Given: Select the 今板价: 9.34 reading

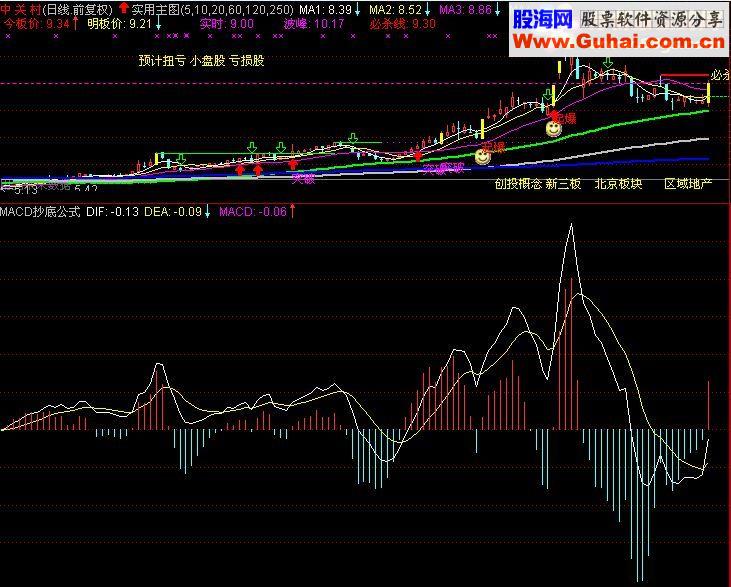Looking at the screenshot, I should click(36, 23).
